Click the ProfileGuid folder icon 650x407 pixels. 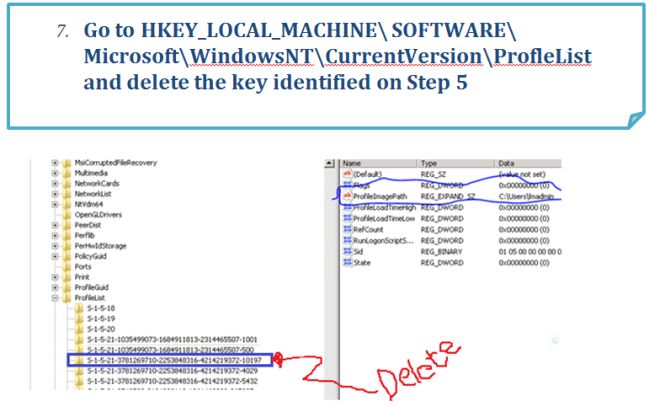pos(66,287)
